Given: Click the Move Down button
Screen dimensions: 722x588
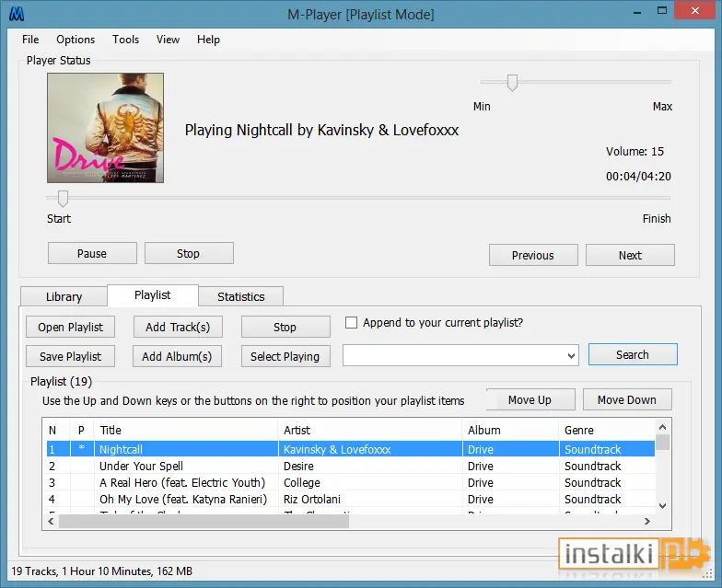Looking at the screenshot, I should click(x=627, y=399).
